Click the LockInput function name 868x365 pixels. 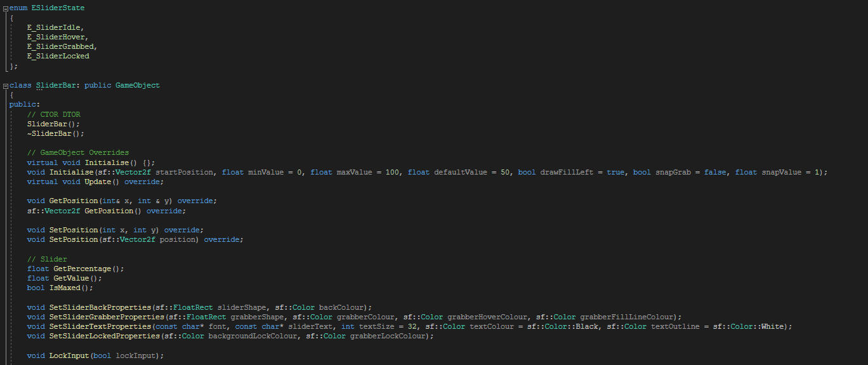[x=69, y=355]
